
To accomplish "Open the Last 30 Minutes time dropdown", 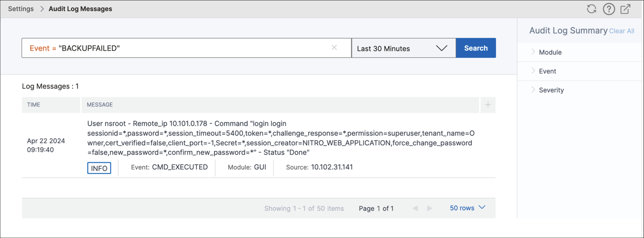I will [404, 48].
